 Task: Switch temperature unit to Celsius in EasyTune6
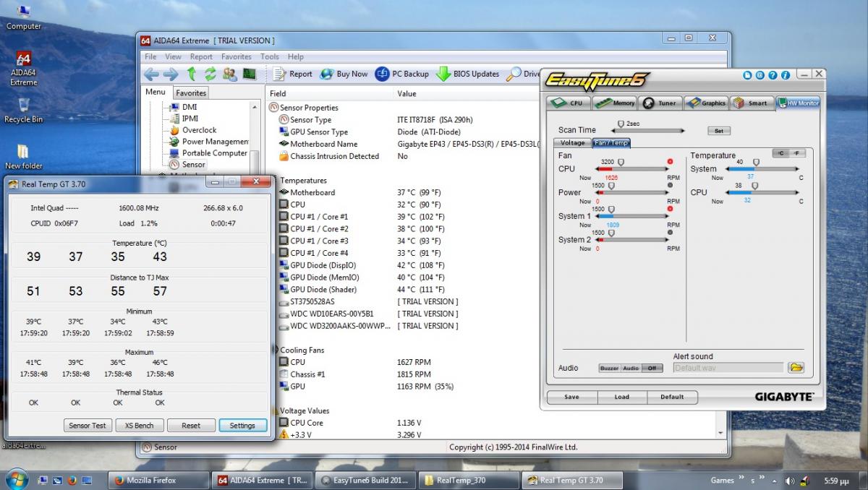click(780, 153)
